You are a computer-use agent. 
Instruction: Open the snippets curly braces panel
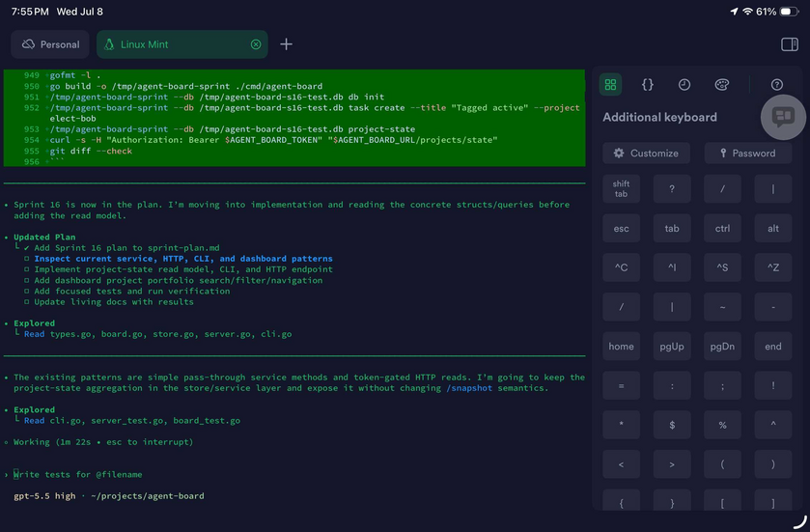(x=647, y=85)
